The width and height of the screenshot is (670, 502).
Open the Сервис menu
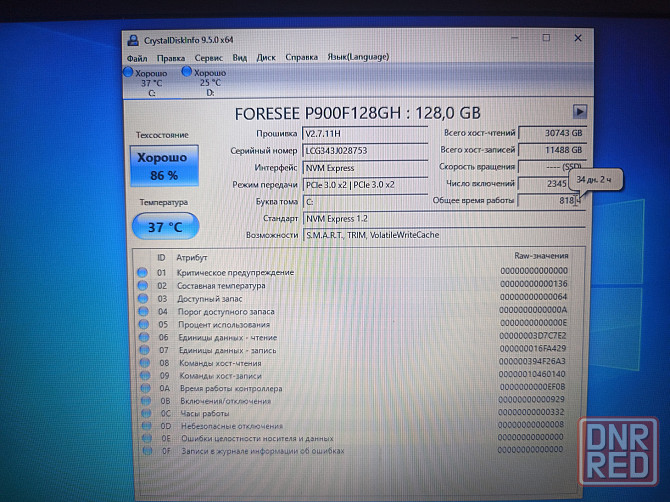(x=209, y=58)
